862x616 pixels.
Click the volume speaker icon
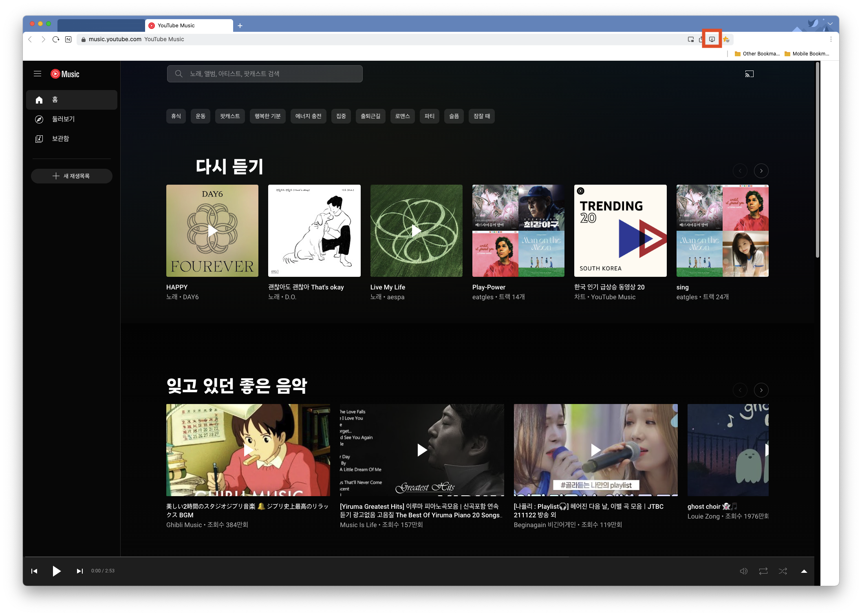click(x=743, y=571)
